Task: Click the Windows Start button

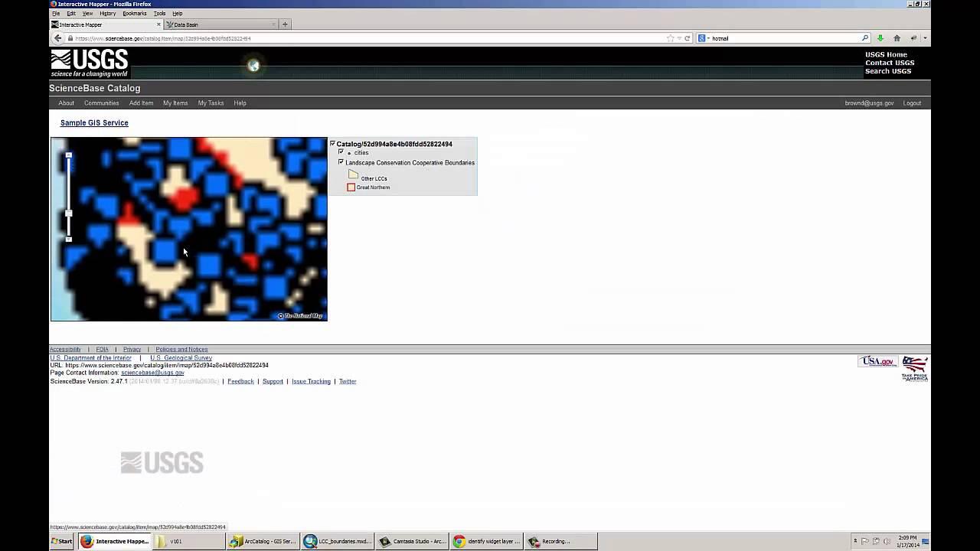Action: [x=61, y=541]
